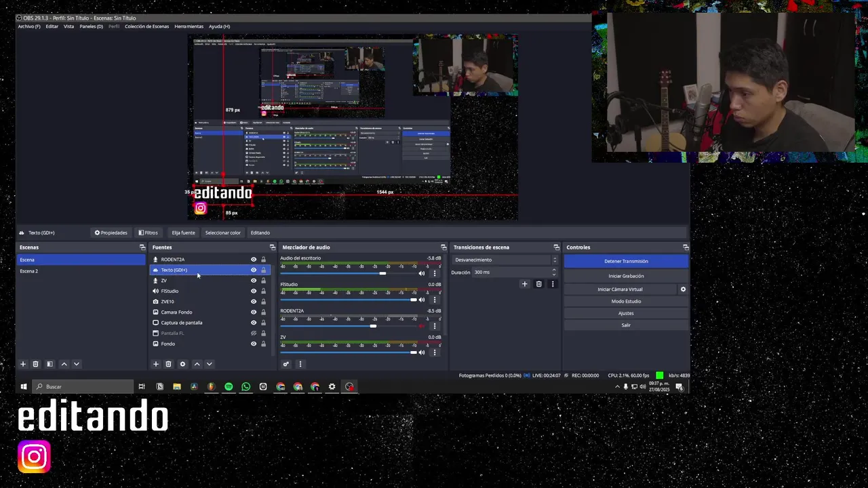868x488 pixels.
Task: Mute the ZV audio channel
Action: pos(421,352)
